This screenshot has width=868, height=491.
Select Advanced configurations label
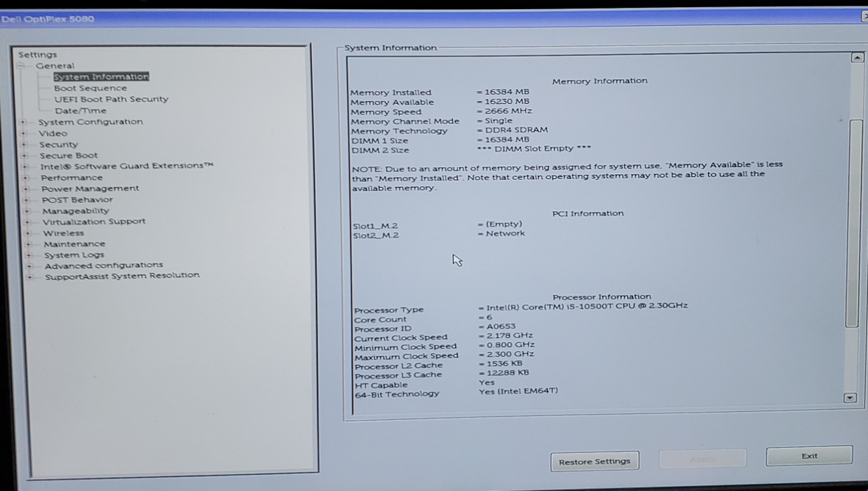[104, 266]
